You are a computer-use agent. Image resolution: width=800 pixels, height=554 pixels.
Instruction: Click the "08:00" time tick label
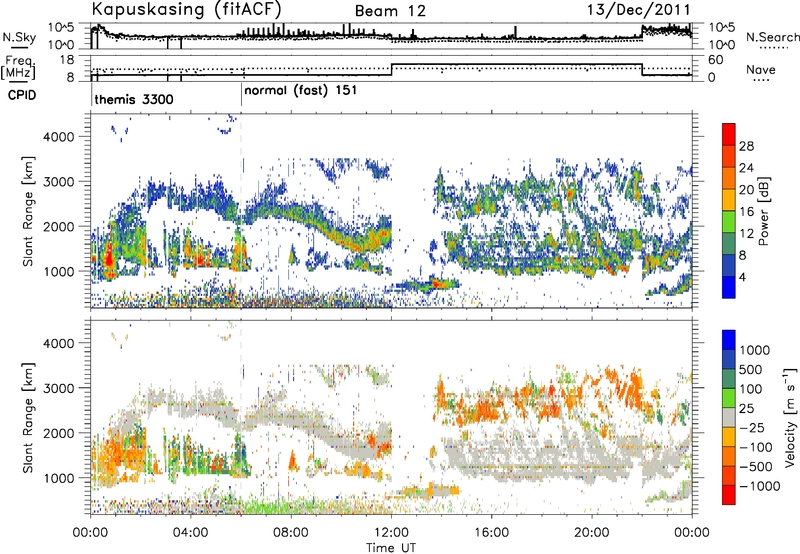pos(291,533)
